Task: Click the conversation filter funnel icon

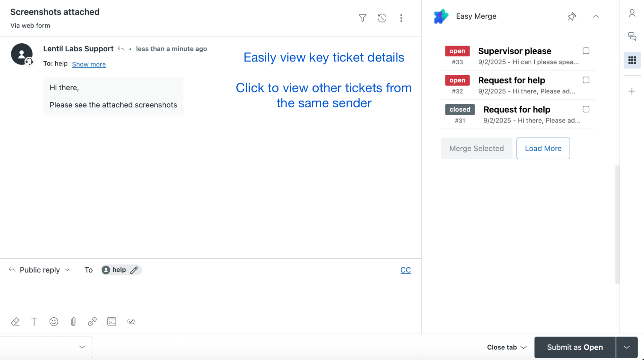Action: pyautogui.click(x=362, y=18)
